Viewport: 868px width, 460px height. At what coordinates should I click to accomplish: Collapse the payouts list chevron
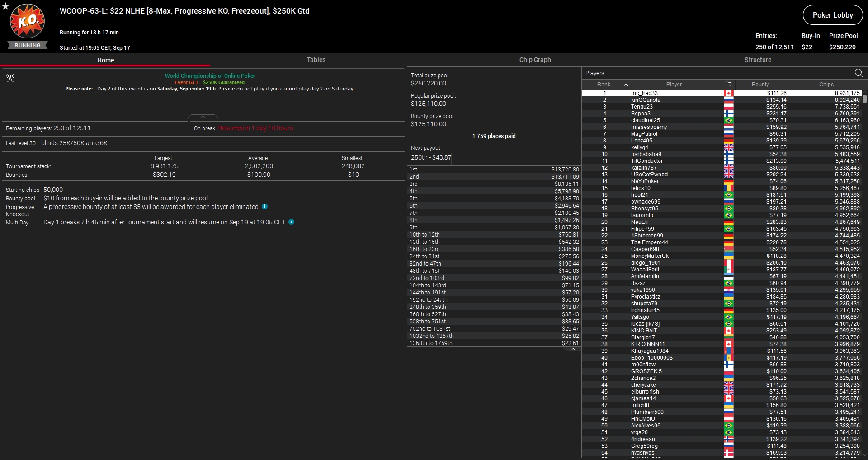(x=573, y=350)
